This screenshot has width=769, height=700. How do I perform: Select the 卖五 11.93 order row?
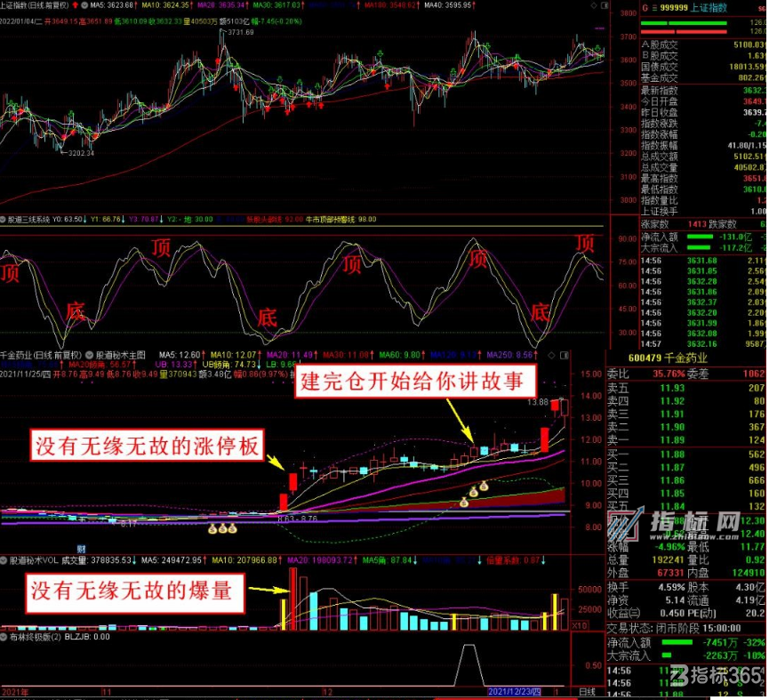686,388
